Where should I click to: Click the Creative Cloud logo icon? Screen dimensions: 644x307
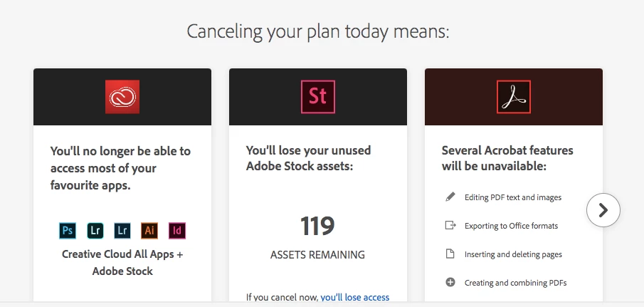point(122,97)
